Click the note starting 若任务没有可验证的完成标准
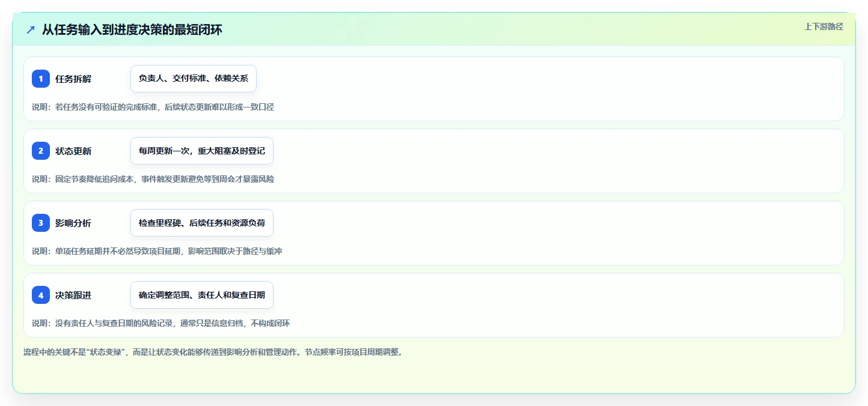 (x=153, y=107)
